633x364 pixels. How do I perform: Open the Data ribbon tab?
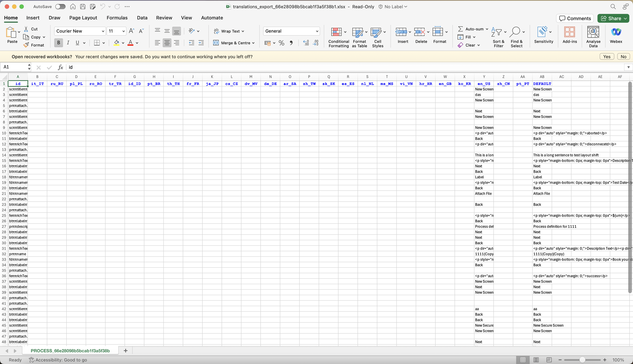coord(142,18)
